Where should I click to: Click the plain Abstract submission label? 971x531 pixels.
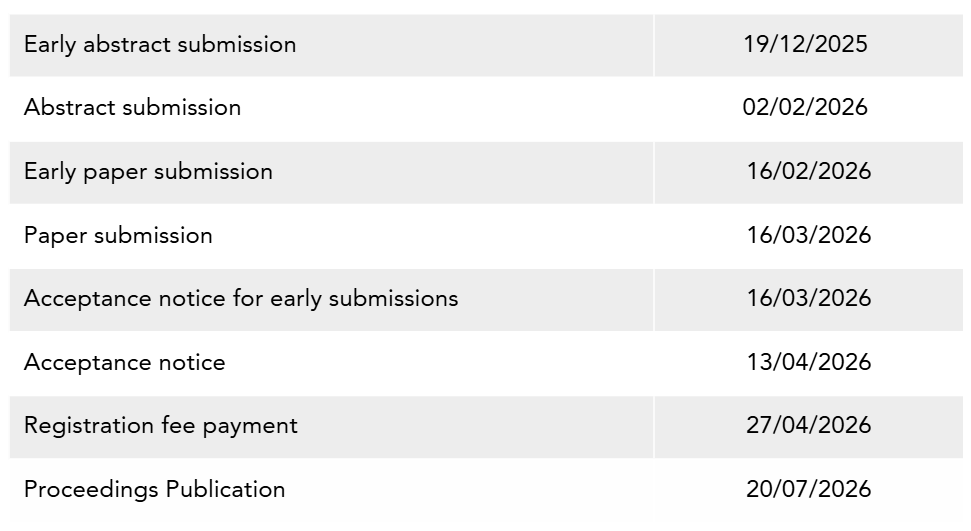pos(132,108)
